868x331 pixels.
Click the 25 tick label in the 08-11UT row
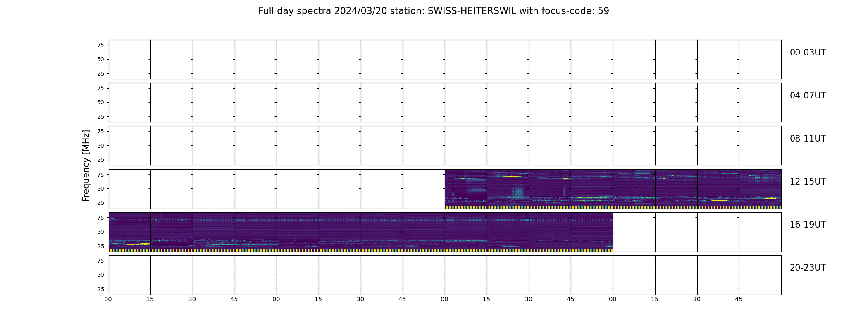(x=100, y=160)
